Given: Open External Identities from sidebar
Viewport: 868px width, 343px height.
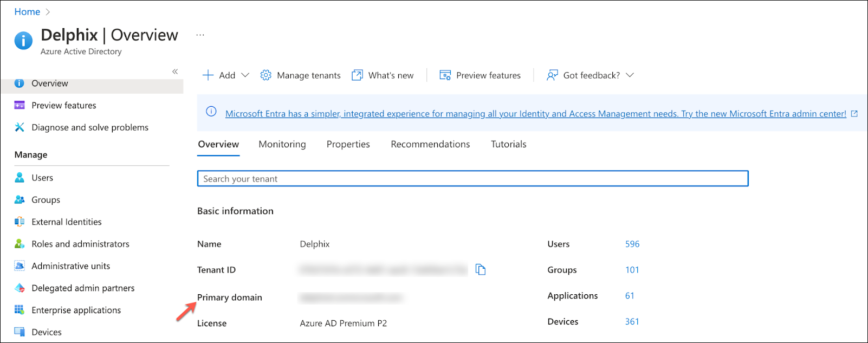Looking at the screenshot, I should [66, 222].
